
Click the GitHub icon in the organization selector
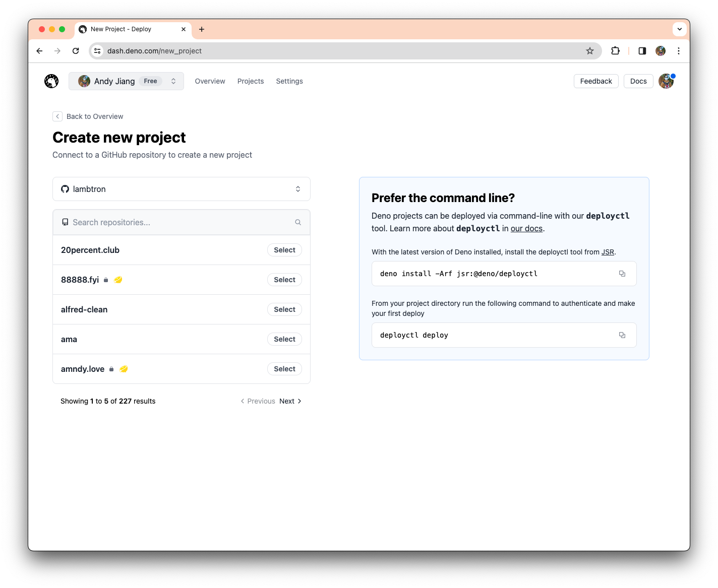[65, 189]
